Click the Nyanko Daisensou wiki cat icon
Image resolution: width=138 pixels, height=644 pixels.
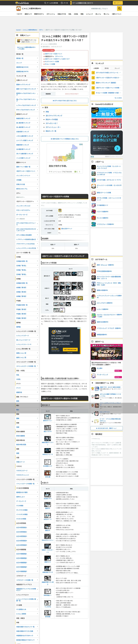tap(18, 8)
